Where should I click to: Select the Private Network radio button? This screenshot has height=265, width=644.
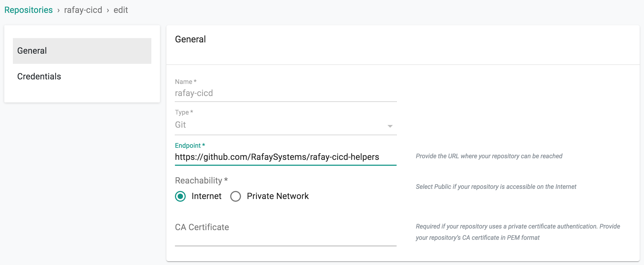click(x=236, y=196)
